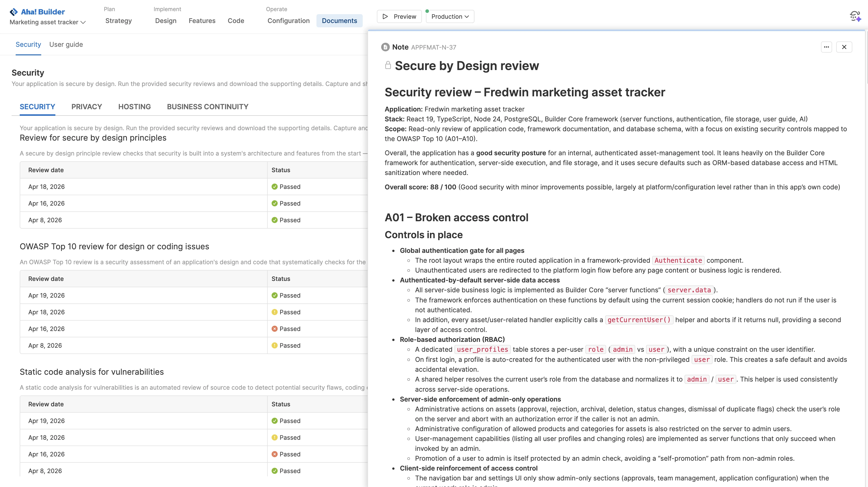Image resolution: width=868 pixels, height=487 pixels.
Task: Click green passed icon for Apr 18 secure design
Action: [274, 187]
